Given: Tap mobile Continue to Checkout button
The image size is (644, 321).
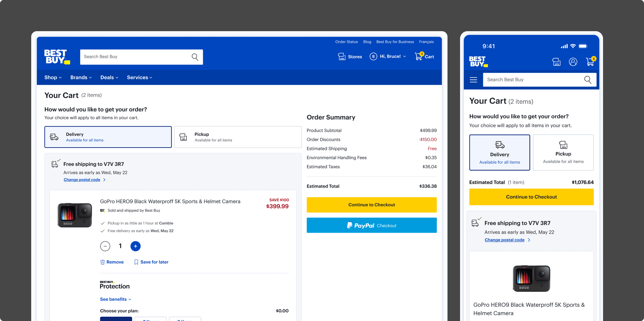Looking at the screenshot, I should click(531, 197).
